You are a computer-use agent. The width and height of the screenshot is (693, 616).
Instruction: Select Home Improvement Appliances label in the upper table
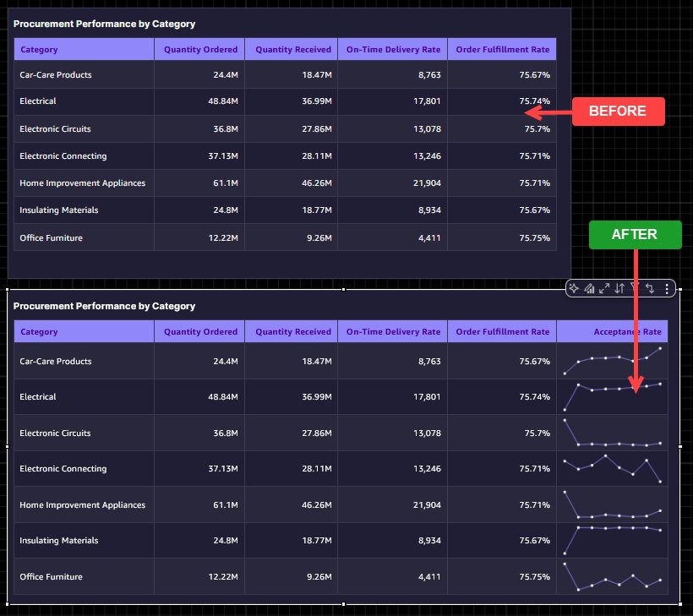[83, 183]
